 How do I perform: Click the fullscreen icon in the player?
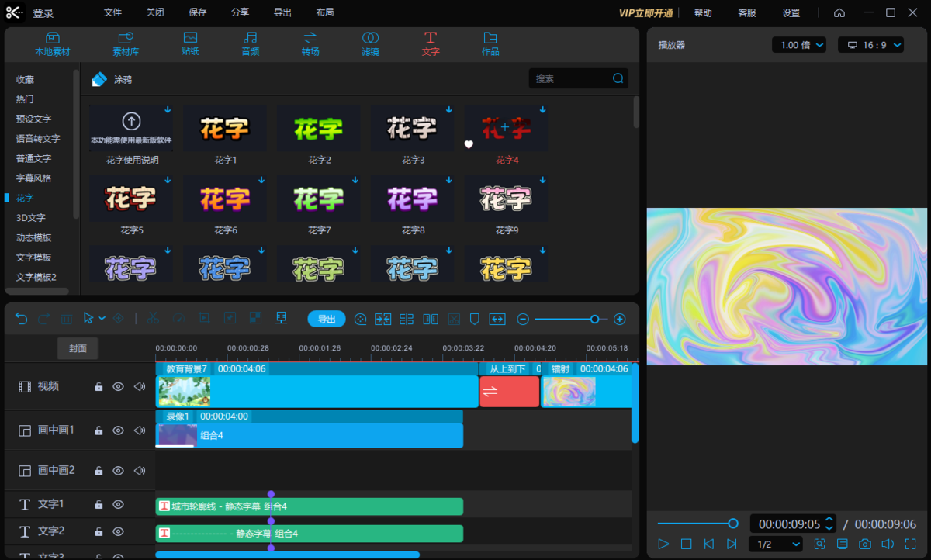tap(911, 544)
